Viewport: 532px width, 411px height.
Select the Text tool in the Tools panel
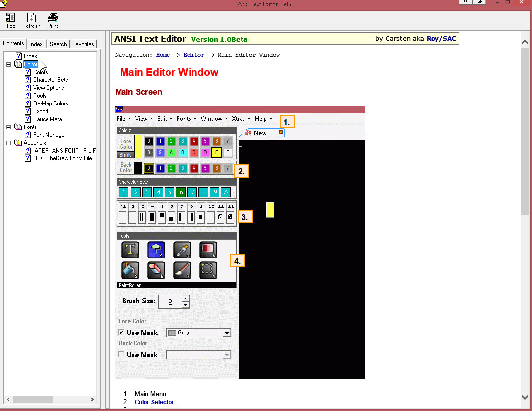click(130, 250)
